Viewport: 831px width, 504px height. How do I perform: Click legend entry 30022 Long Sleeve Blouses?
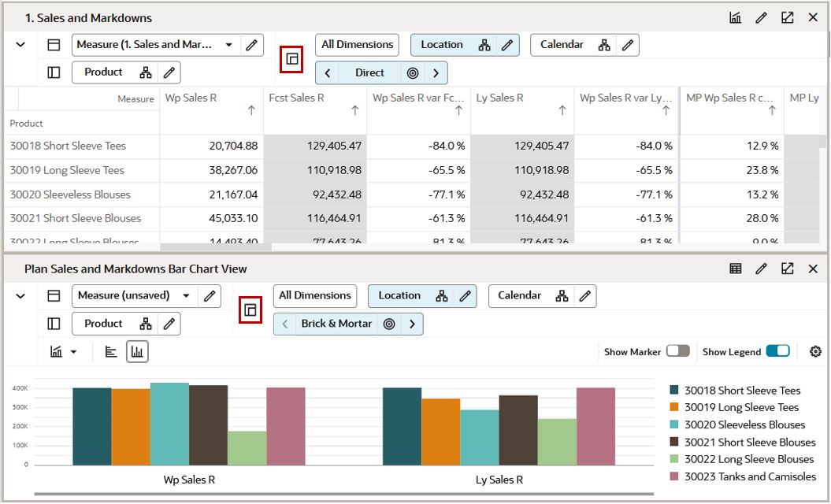point(741,459)
